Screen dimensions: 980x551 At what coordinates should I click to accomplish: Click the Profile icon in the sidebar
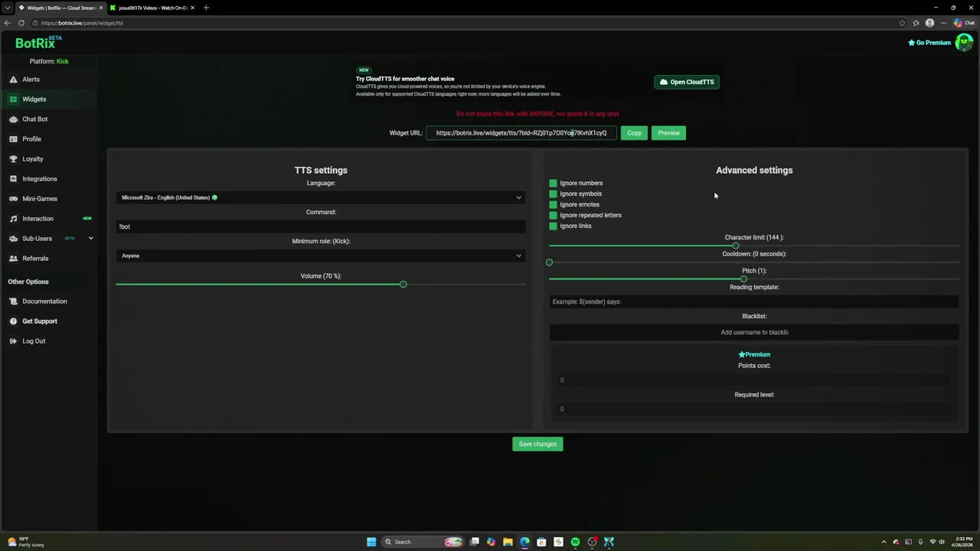pos(13,139)
